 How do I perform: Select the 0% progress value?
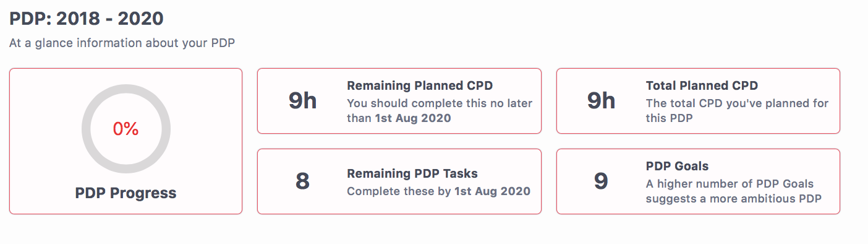126,129
